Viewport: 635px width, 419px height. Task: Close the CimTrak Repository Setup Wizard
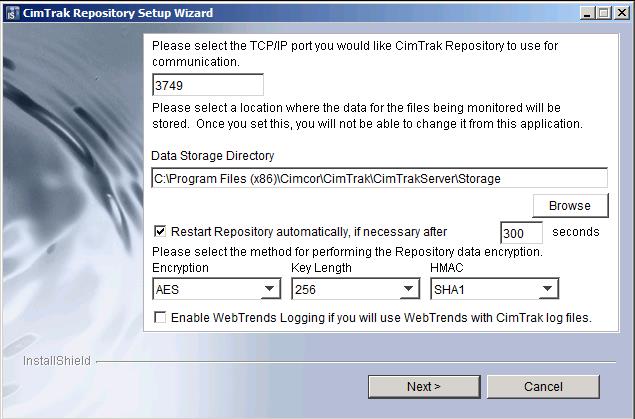click(x=619, y=13)
